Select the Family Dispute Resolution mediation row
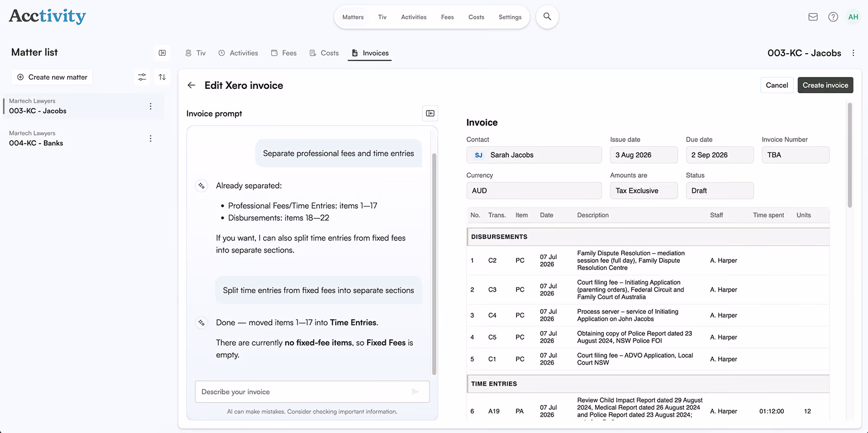This screenshot has height=433, width=868. [x=648, y=261]
